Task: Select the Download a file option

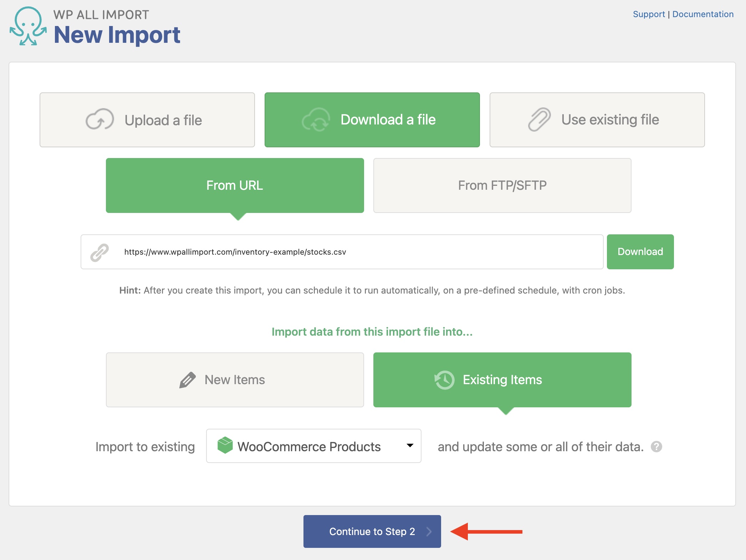Action: pyautogui.click(x=372, y=120)
